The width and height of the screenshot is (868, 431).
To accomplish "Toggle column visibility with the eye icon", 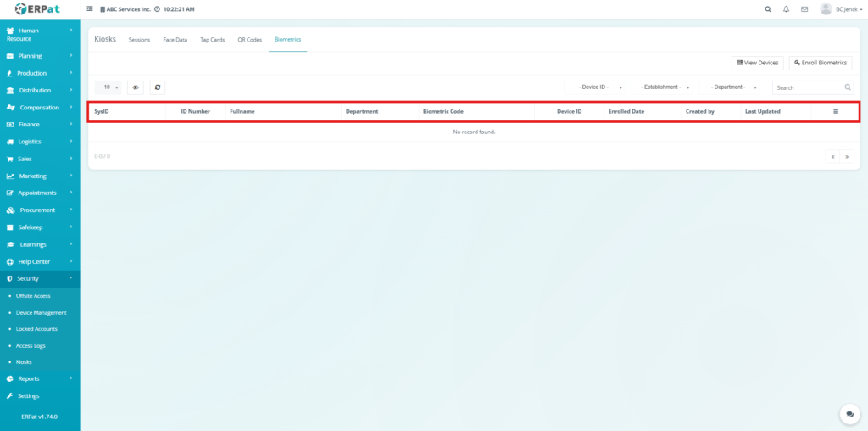I will coord(135,87).
